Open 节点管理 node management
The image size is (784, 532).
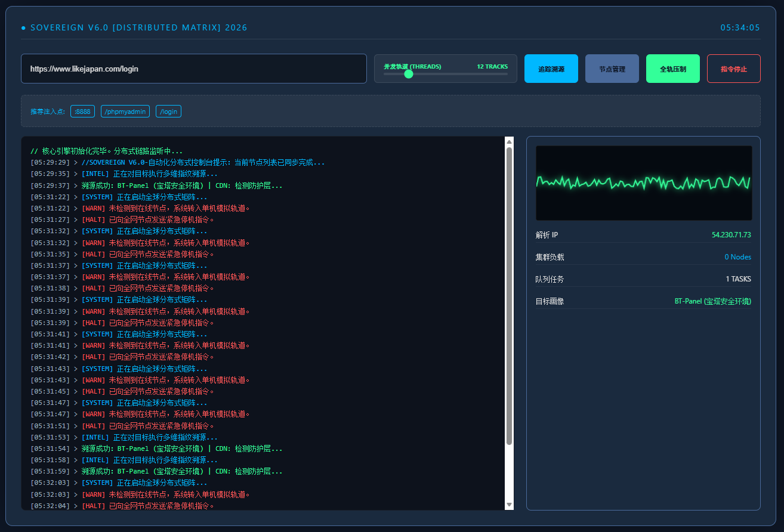coord(612,69)
